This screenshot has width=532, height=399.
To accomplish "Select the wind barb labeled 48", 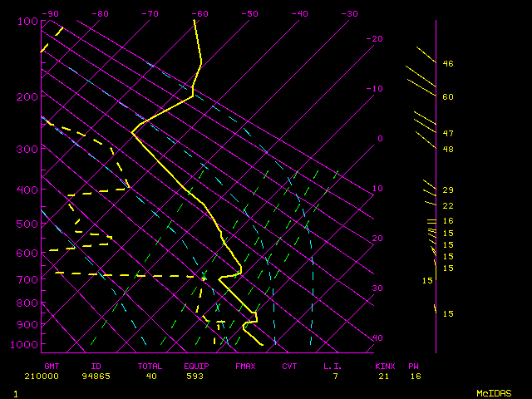I will [424, 140].
